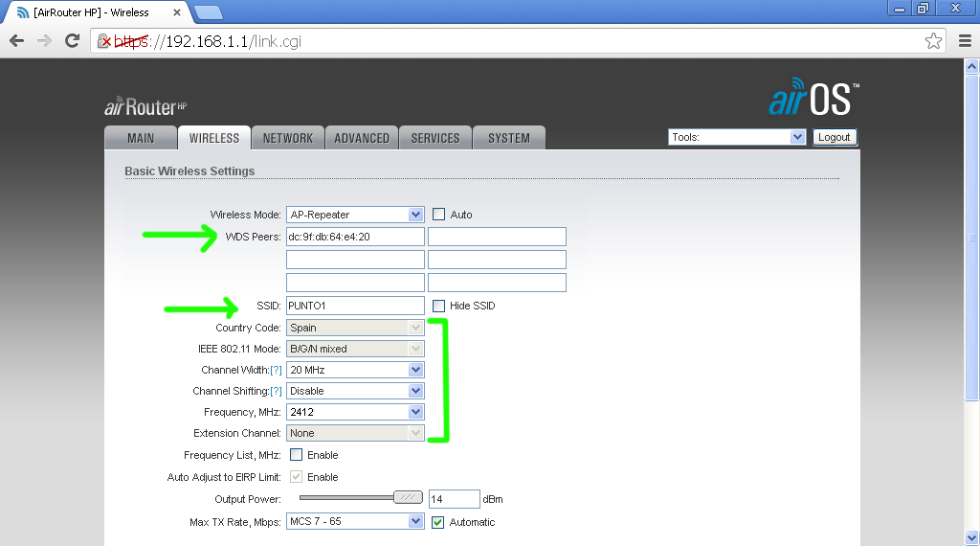Click the Output Power dBm value field
980x546 pixels.
[455, 499]
